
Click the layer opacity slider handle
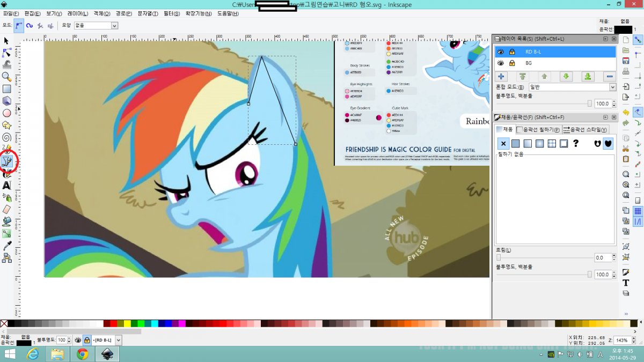(590, 104)
